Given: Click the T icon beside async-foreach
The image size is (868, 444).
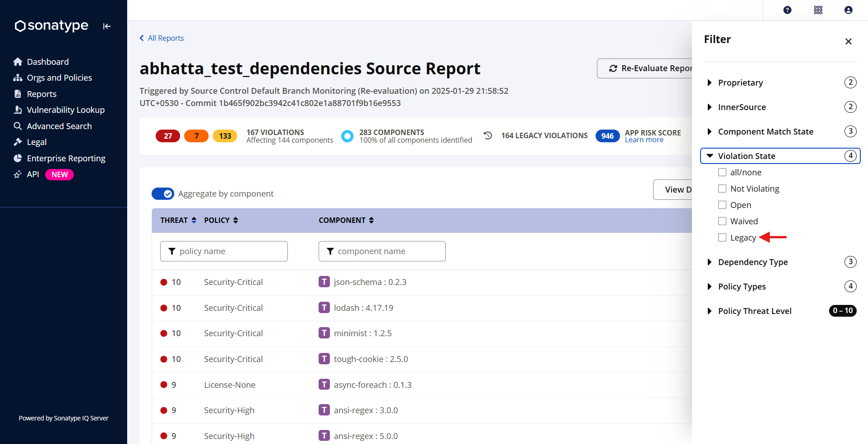Looking at the screenshot, I should [x=324, y=385].
